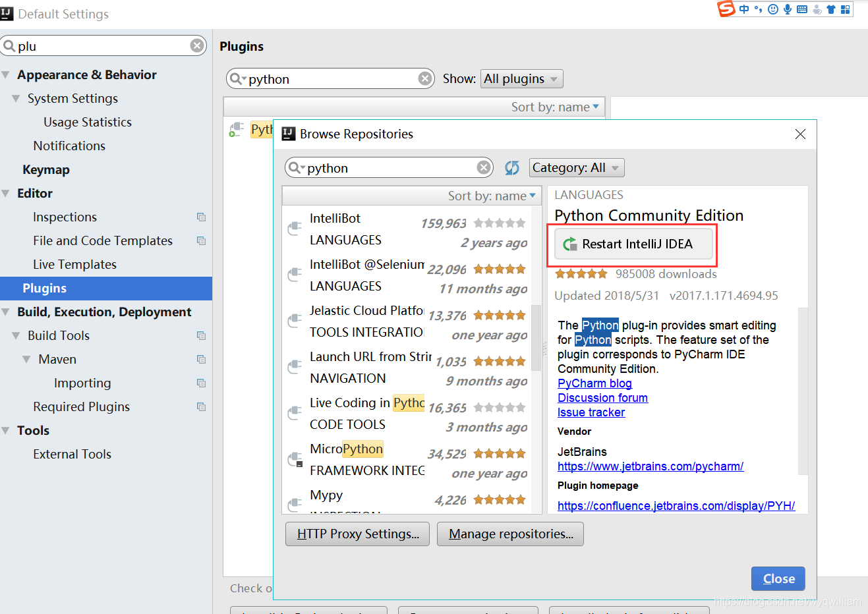The height and width of the screenshot is (614, 868).
Task: Click the Sogou soft keyboard icon
Action: pyautogui.click(x=802, y=9)
